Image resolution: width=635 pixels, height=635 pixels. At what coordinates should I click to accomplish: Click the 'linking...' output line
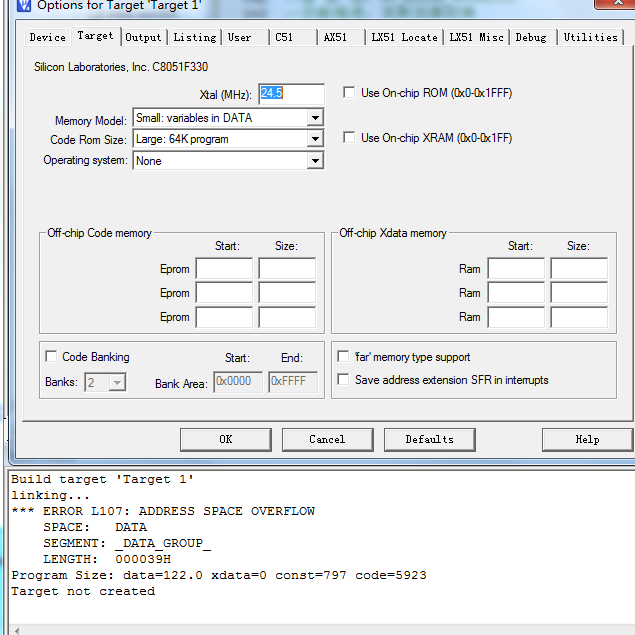pyautogui.click(x=50, y=495)
